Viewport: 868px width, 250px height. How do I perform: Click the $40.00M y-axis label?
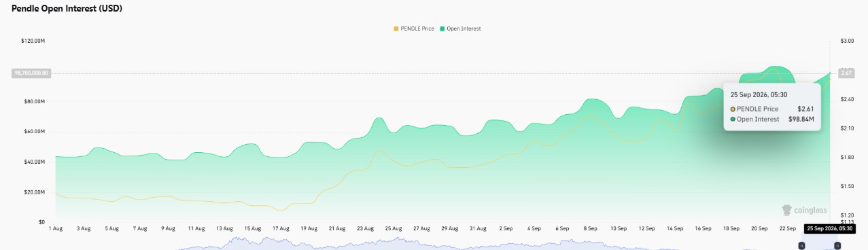coord(34,162)
